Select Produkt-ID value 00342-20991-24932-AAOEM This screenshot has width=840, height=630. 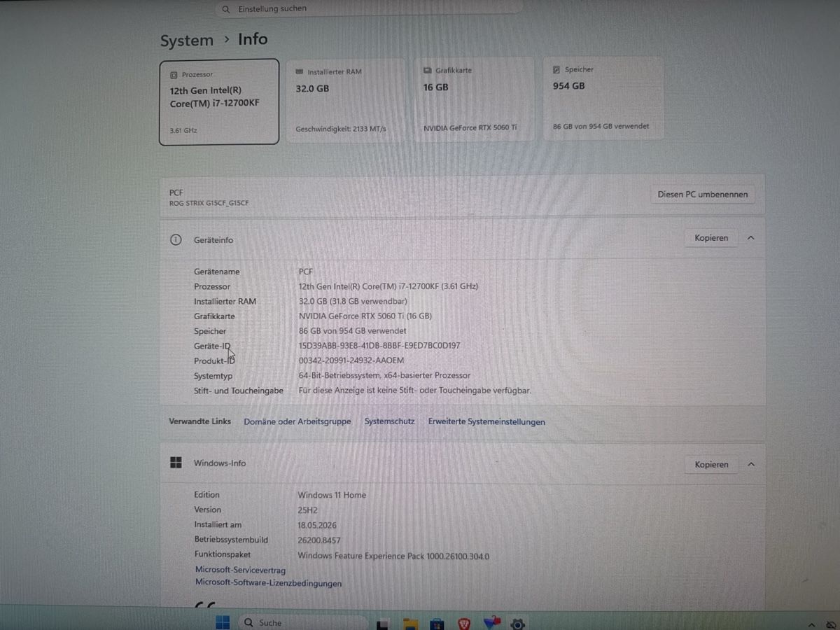[x=351, y=360]
